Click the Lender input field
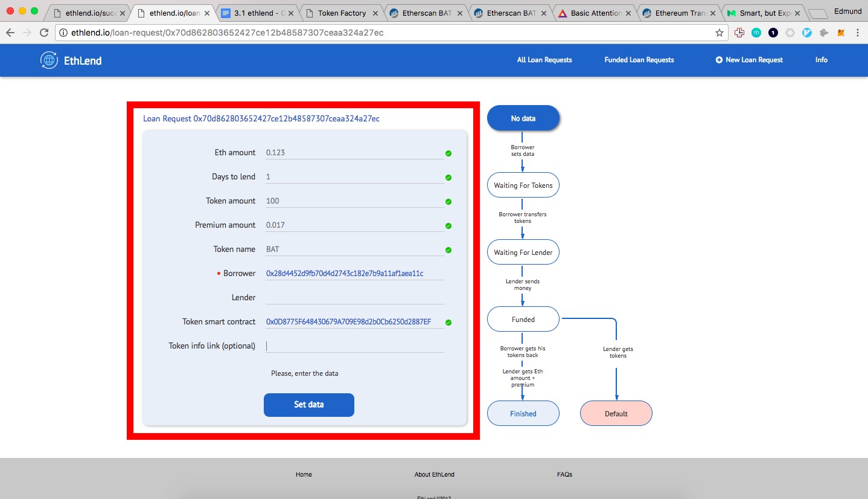 pos(355,297)
